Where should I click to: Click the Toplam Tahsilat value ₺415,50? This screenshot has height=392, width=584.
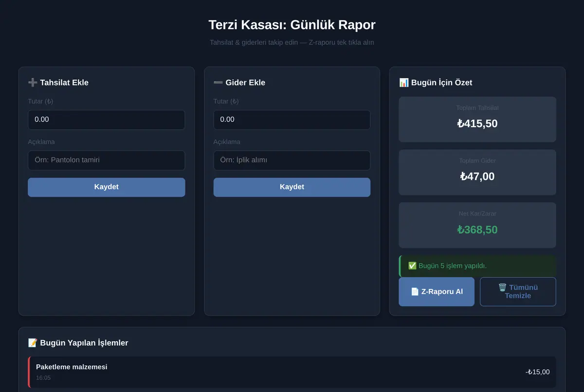tap(477, 124)
